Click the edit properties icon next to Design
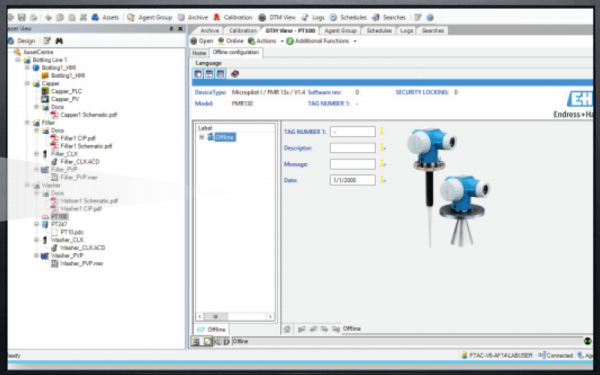The image size is (600, 375). pos(47,41)
